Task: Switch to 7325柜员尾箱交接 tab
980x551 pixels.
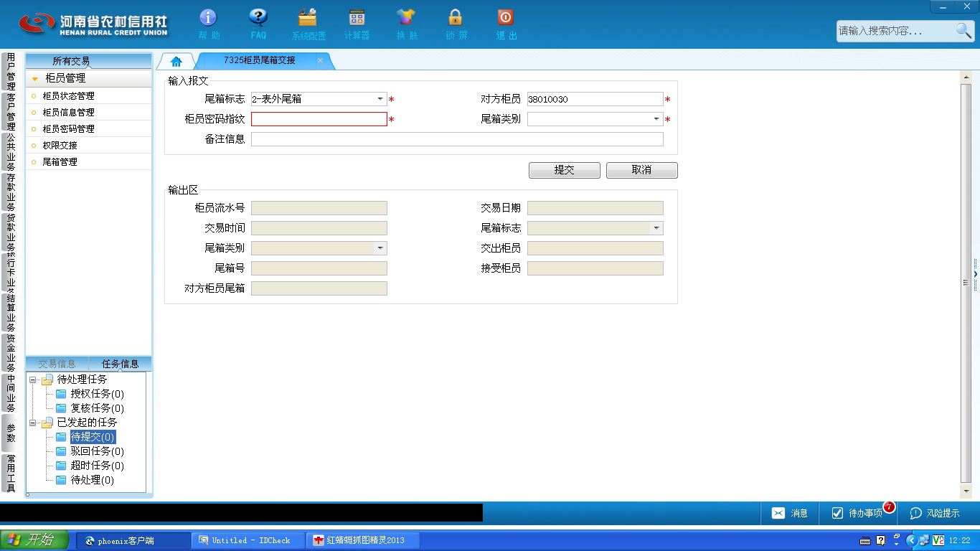Action: [x=260, y=60]
